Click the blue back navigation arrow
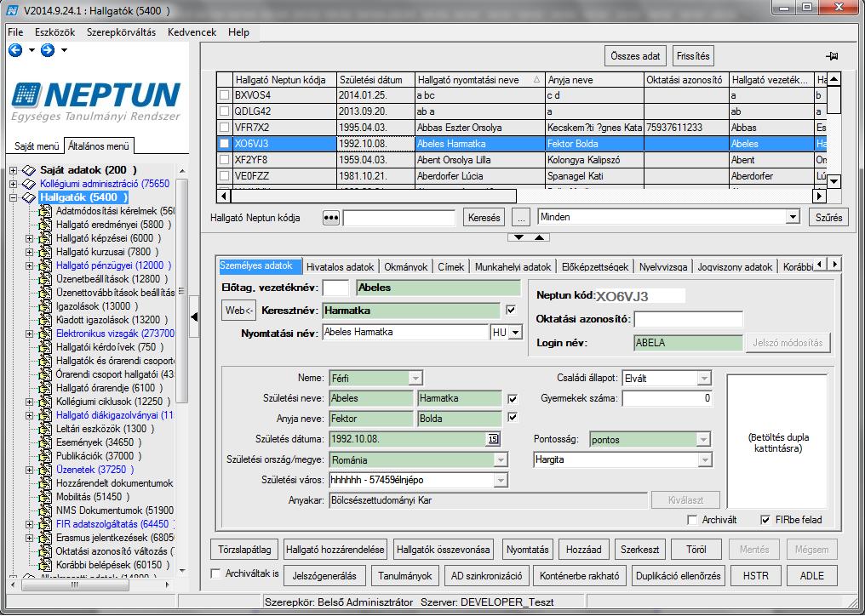 pos(15,51)
